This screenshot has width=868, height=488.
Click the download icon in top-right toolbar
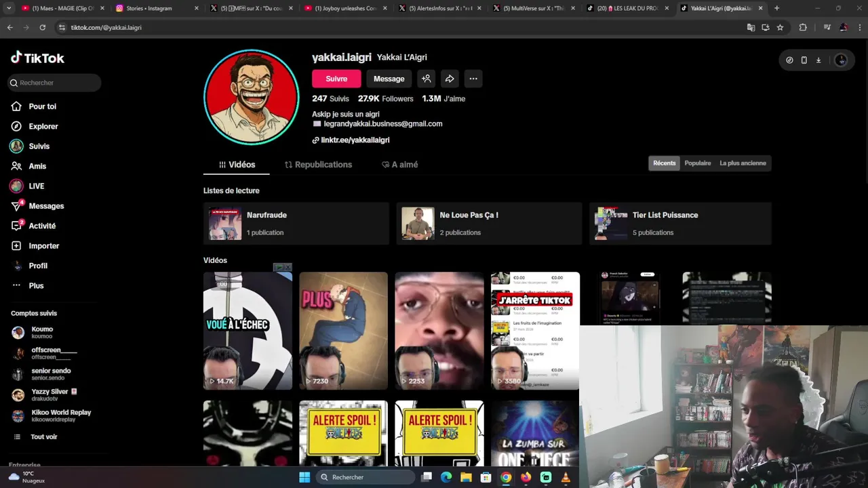818,60
